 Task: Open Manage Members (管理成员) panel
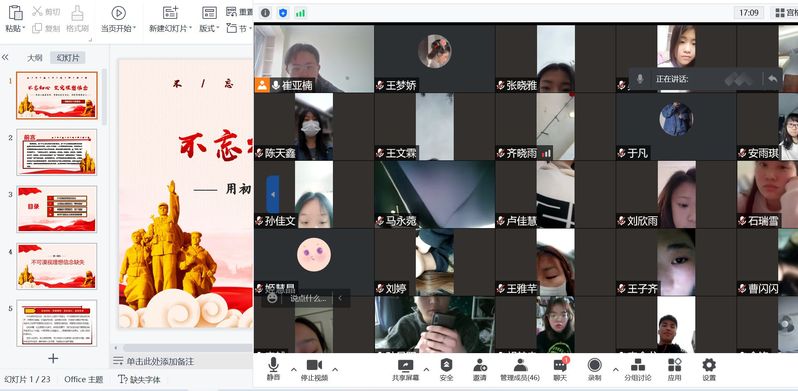pos(520,370)
